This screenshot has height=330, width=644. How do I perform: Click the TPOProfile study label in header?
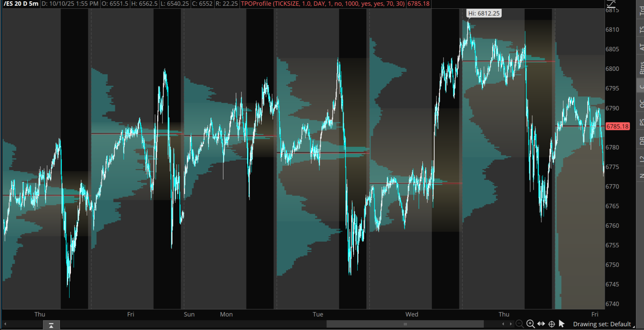click(x=323, y=4)
